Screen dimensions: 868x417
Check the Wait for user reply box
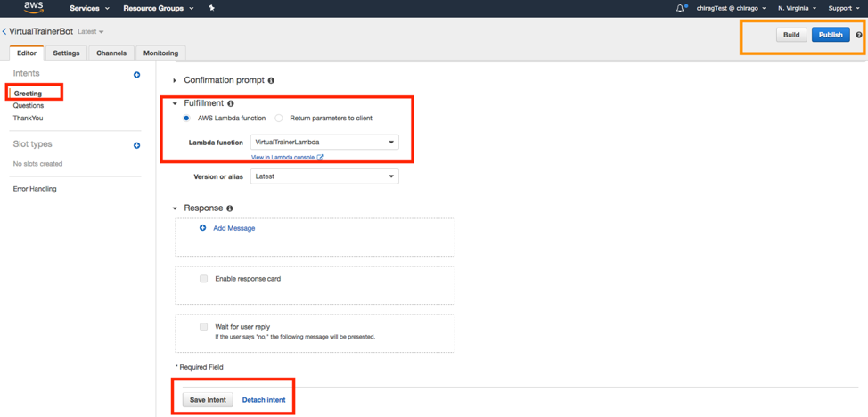204,327
